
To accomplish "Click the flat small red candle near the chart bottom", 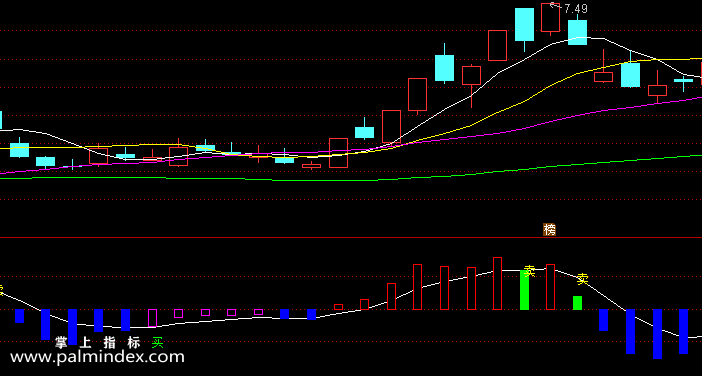I will [x=312, y=166].
